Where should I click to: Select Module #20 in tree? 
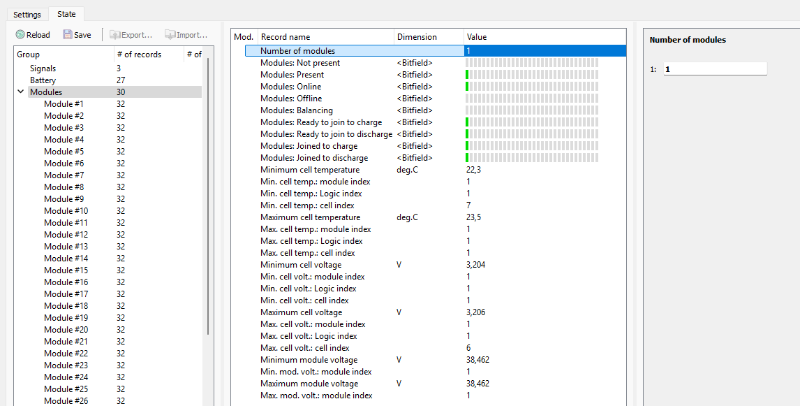click(x=66, y=329)
